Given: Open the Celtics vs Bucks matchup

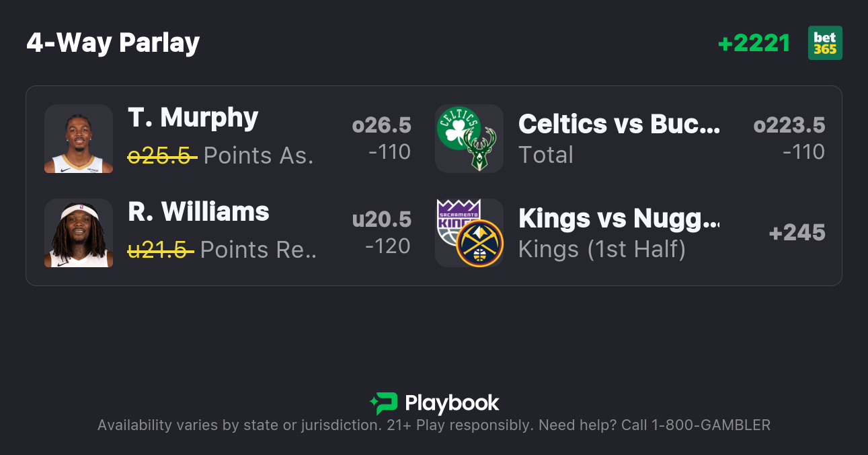Looking at the screenshot, I should click(619, 124).
